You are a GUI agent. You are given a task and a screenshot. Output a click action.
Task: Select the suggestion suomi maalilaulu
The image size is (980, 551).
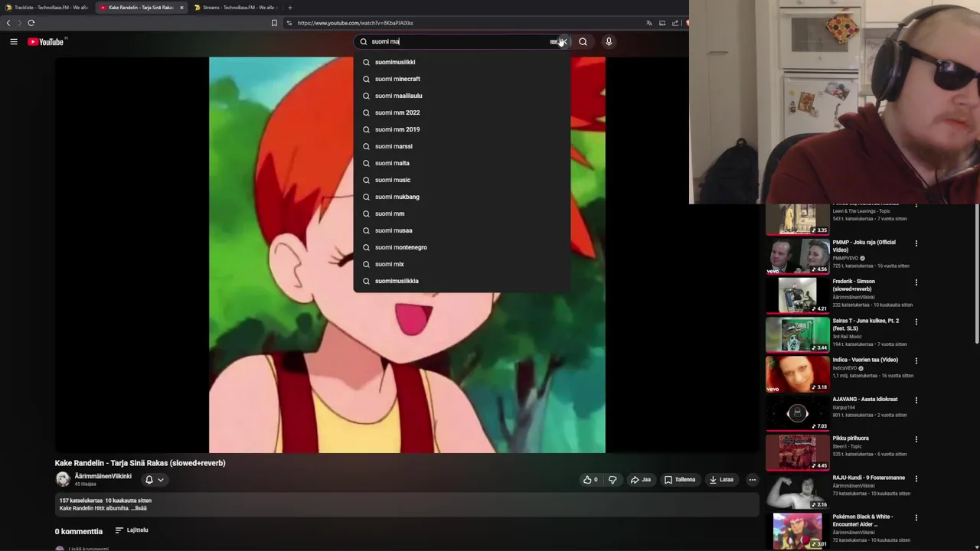[x=462, y=96]
